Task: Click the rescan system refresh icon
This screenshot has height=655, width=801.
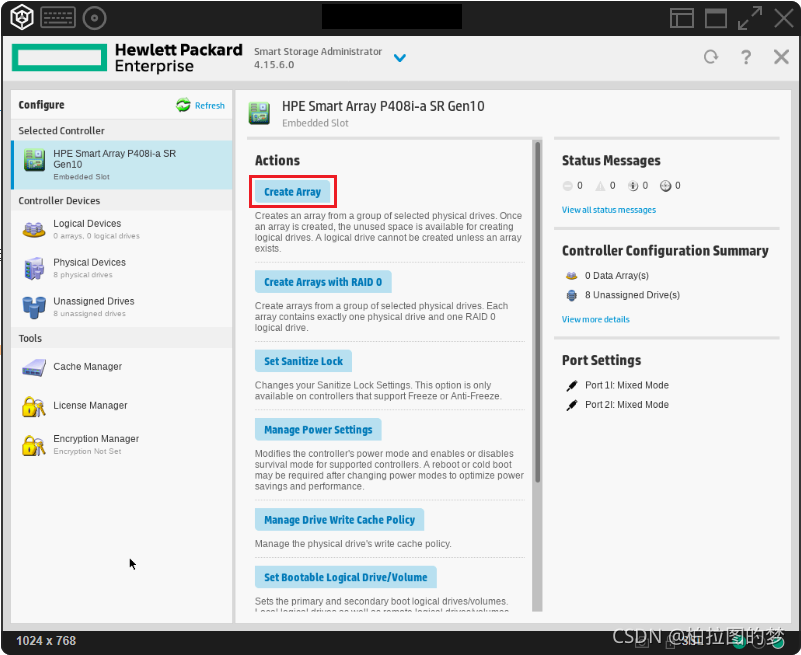Action: 711,57
